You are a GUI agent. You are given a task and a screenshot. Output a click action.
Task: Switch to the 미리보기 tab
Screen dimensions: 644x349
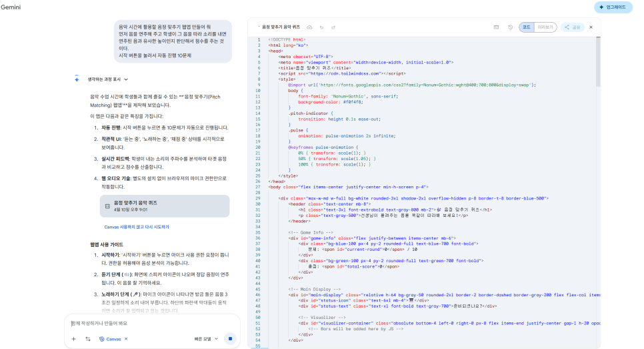[545, 27]
